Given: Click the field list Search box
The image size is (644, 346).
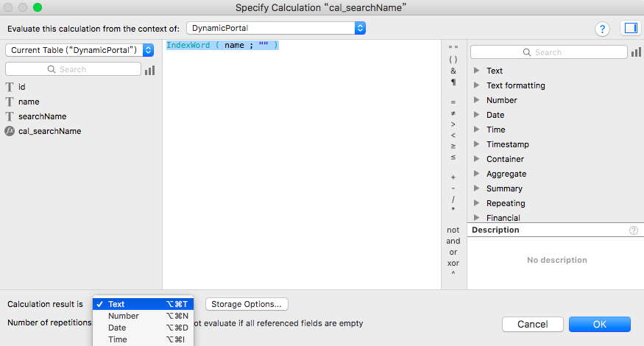Looking at the screenshot, I should point(73,69).
